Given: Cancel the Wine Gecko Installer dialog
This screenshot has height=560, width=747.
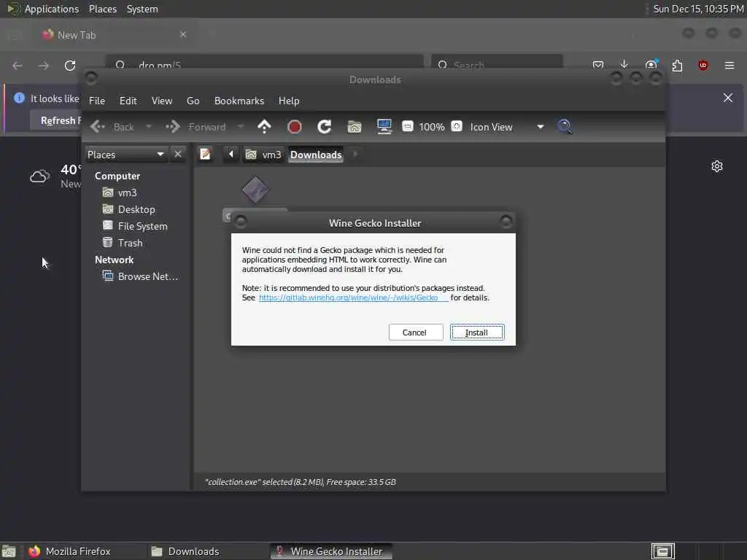Looking at the screenshot, I should tap(415, 332).
